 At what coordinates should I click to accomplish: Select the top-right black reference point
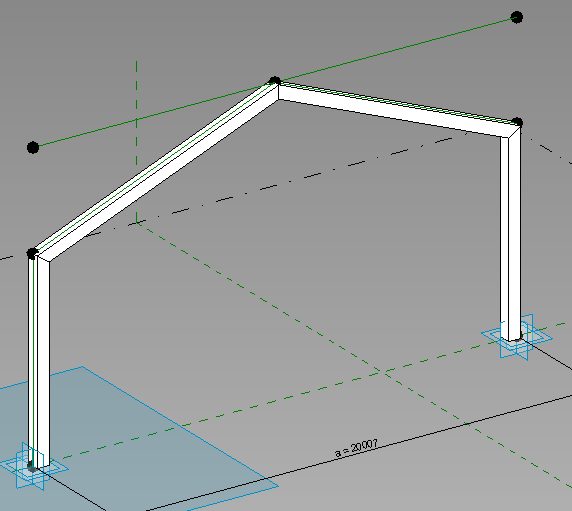click(x=517, y=17)
